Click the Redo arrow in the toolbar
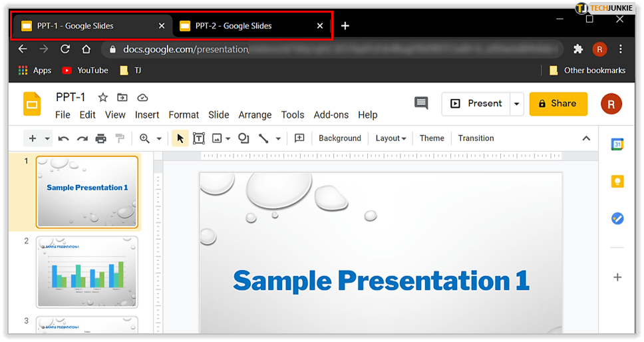Screen dimensions: 644x342 click(82, 138)
